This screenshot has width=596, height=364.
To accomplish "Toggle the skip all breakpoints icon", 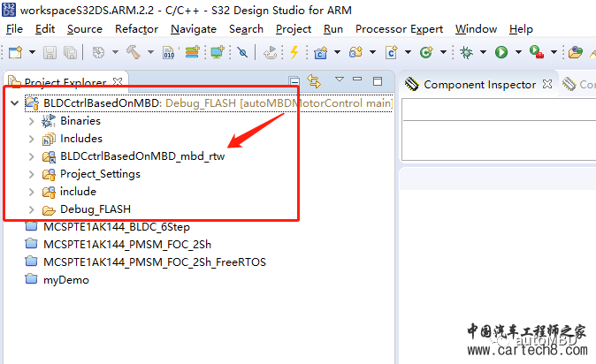I will click(x=242, y=52).
